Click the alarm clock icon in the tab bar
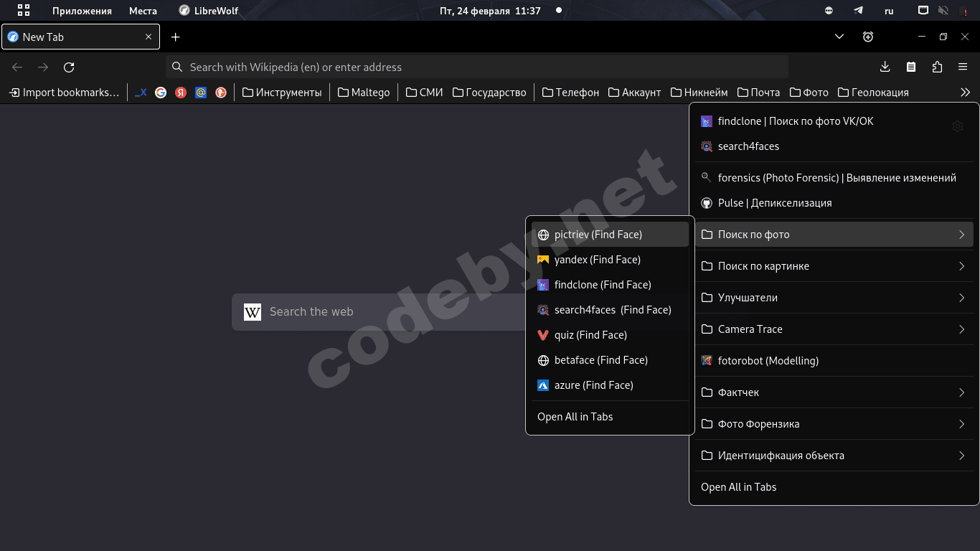980x551 pixels. click(868, 37)
